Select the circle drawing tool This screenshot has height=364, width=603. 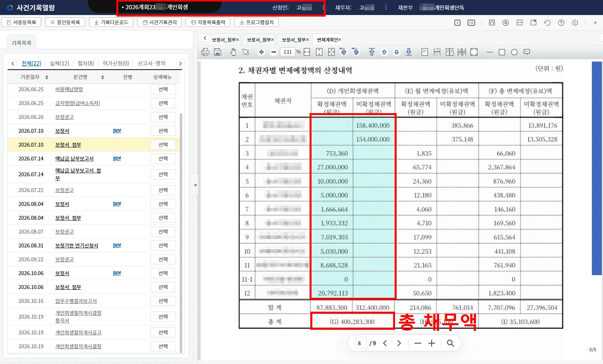(514, 52)
